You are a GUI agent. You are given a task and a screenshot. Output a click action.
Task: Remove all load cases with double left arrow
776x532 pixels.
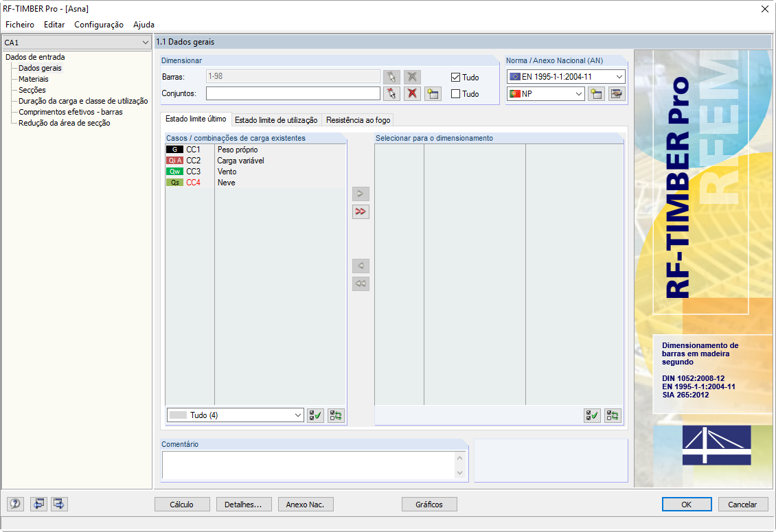tap(361, 284)
